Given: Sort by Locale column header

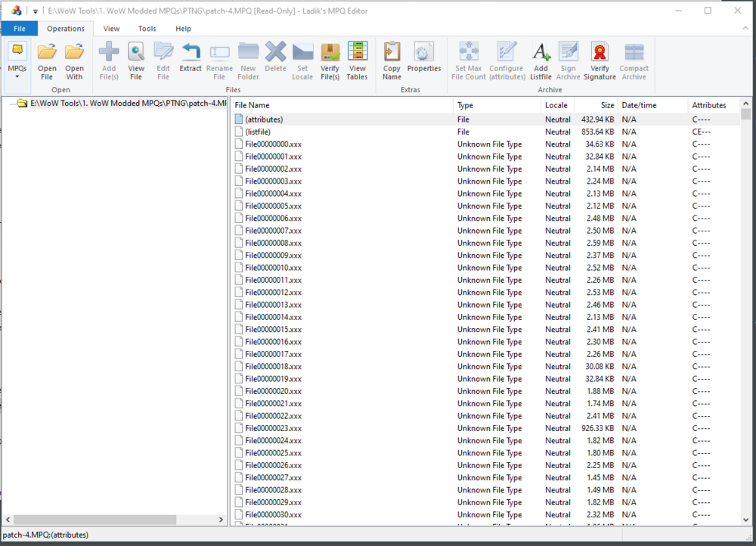Looking at the screenshot, I should 557,105.
